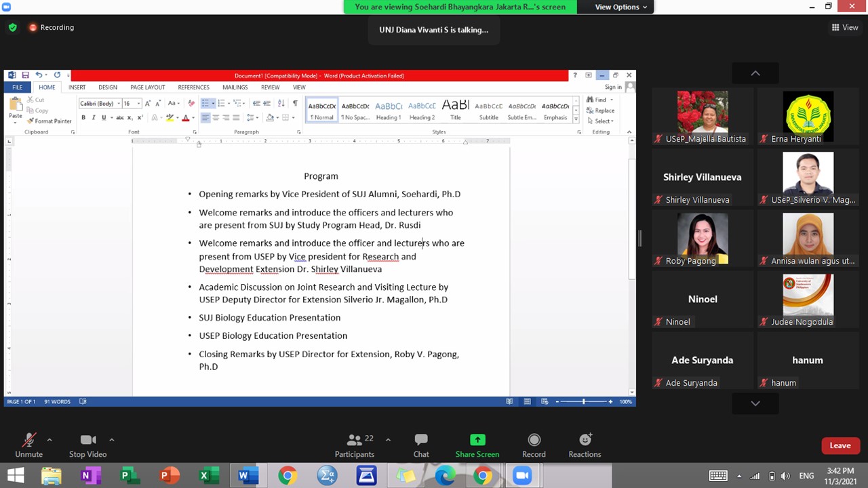Toggle the bullet list button
The width and height of the screenshot is (868, 488).
205,103
